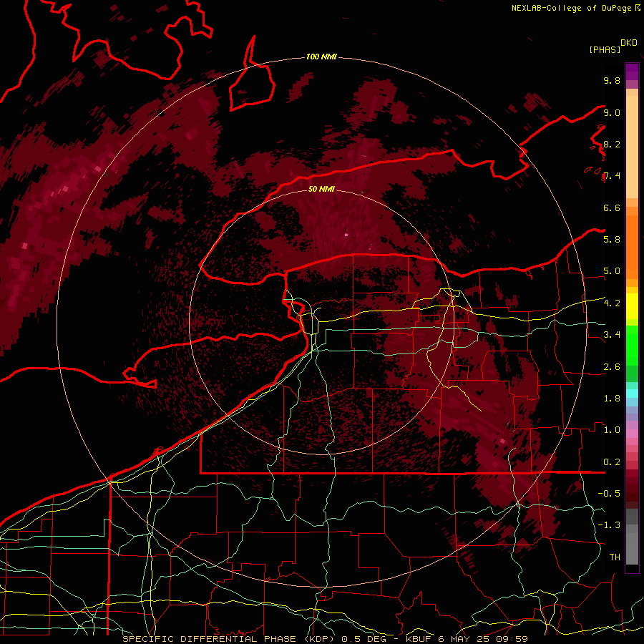Pick the bright yellow segment of the color bar
This screenshot has height=644, width=644.
click(632, 306)
